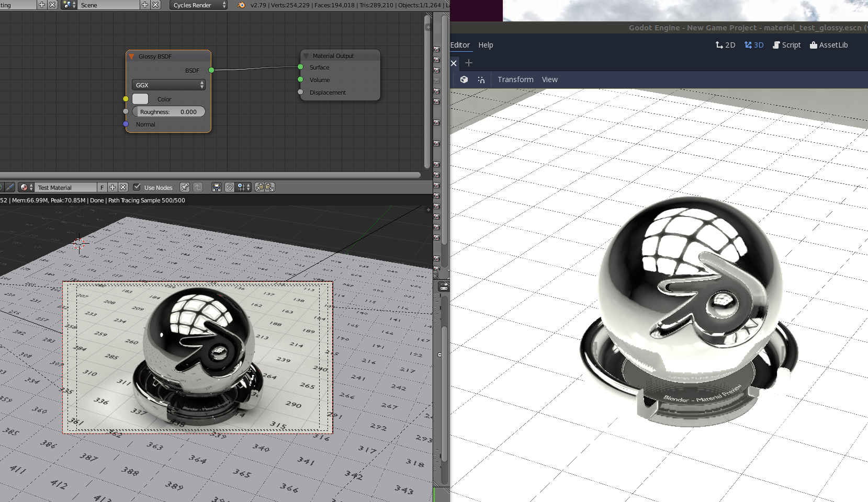Click the Surface input socket on Material Output
868x502 pixels.
point(300,67)
